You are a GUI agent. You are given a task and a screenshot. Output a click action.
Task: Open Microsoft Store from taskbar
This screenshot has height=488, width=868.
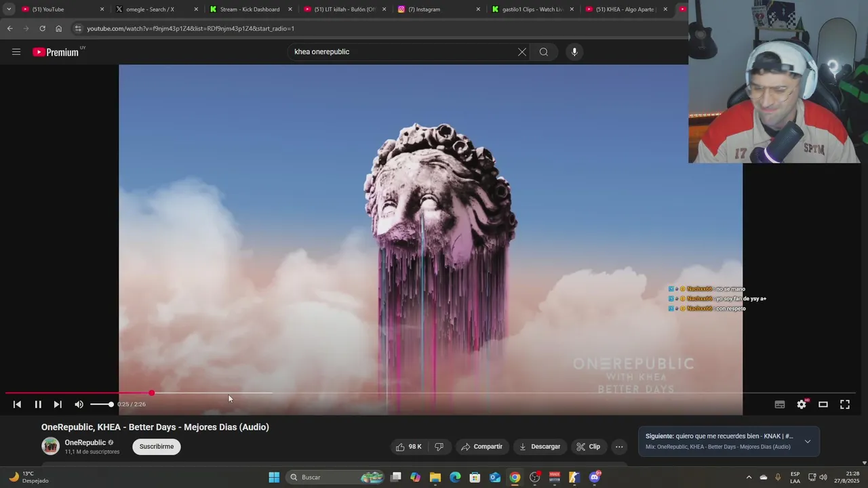pyautogui.click(x=475, y=477)
